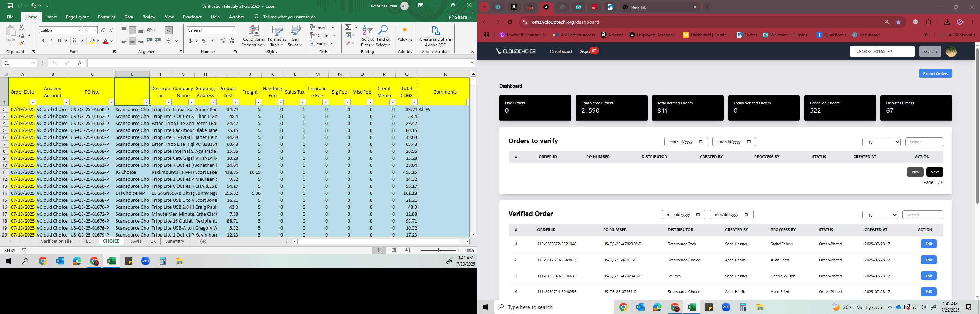Click the yellow Fill Color button
The height and width of the screenshot is (314, 980).
pos(92,41)
